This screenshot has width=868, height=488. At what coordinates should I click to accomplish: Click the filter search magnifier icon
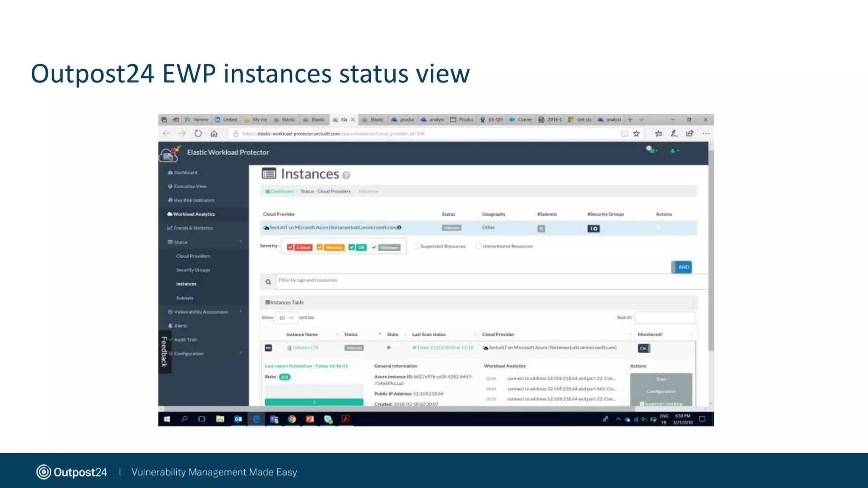[x=268, y=282]
